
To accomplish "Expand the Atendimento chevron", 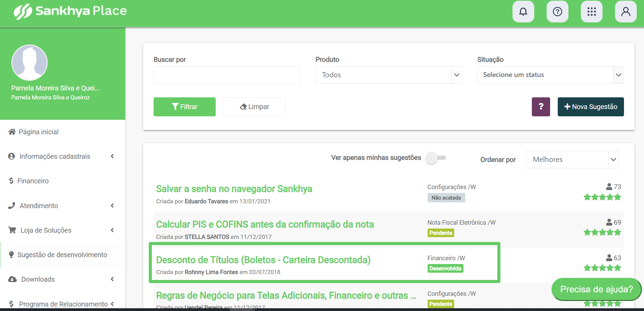I will coord(112,206).
